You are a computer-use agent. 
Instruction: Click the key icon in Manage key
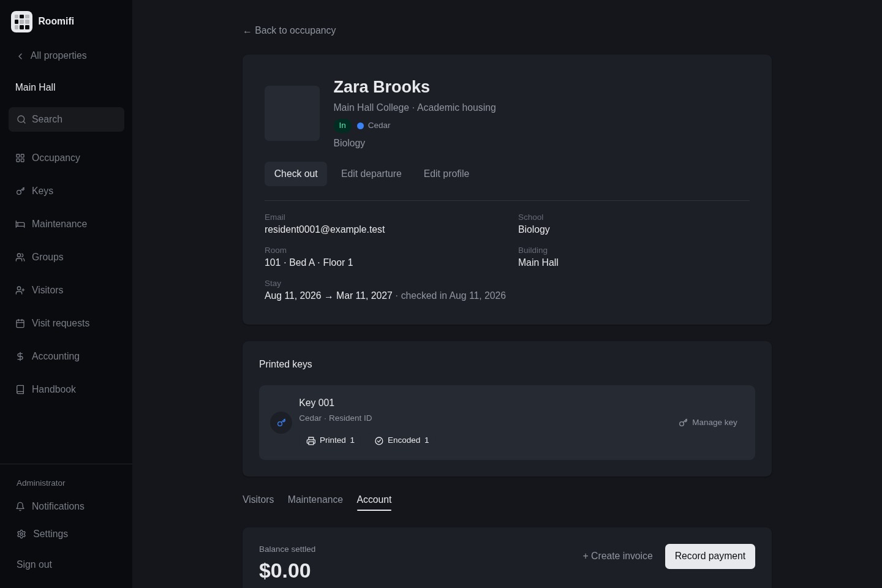[684, 423]
